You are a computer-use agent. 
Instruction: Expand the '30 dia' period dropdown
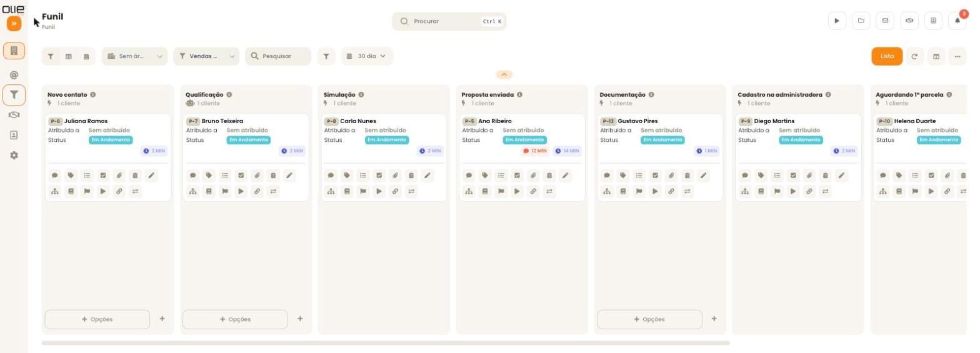[366, 56]
